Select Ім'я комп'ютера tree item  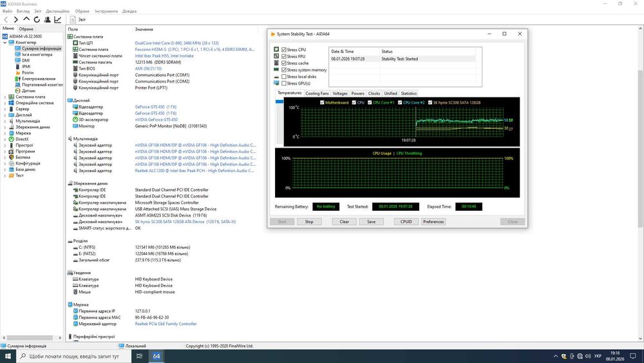37,54
